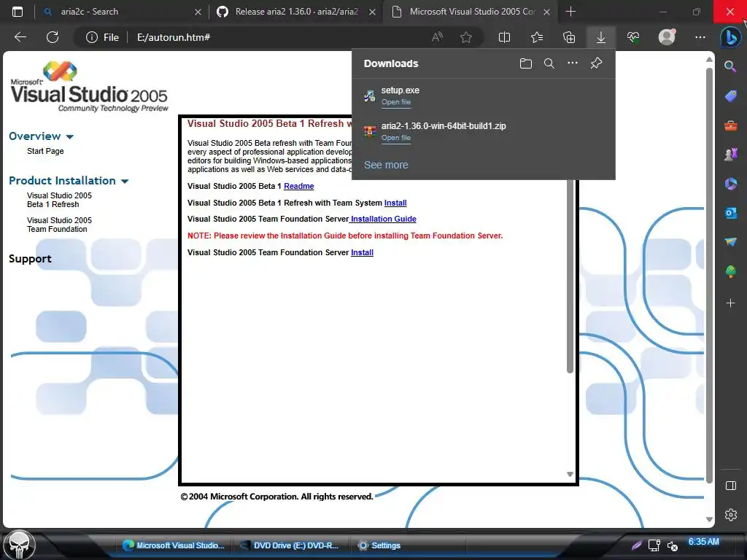This screenshot has width=747, height=560.
Task: Open downloads folder icon in Downloads panel
Action: tap(525, 63)
